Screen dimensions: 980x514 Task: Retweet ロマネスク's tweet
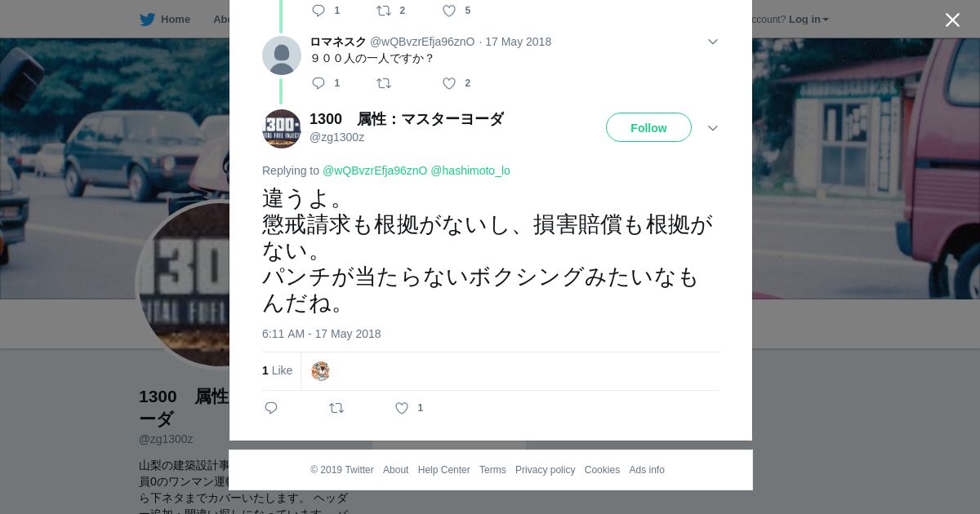[x=383, y=83]
